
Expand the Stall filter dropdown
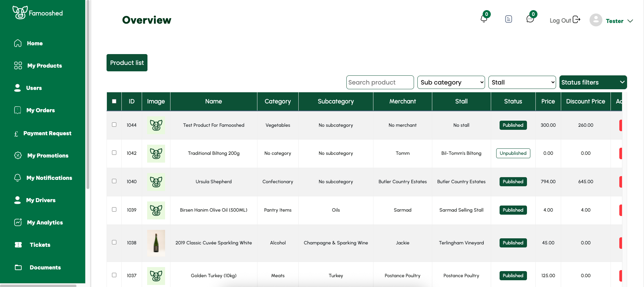coord(522,82)
